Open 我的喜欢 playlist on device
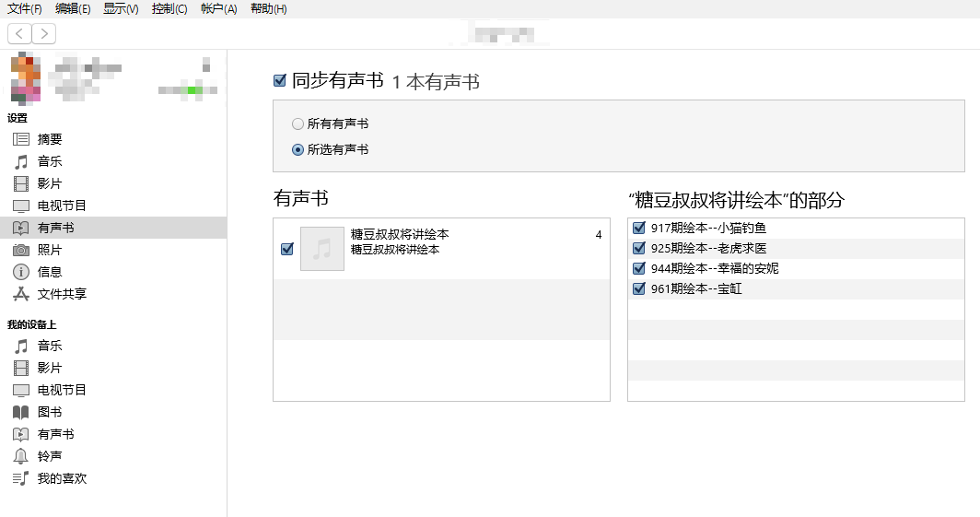The width and height of the screenshot is (980, 517). pos(62,478)
